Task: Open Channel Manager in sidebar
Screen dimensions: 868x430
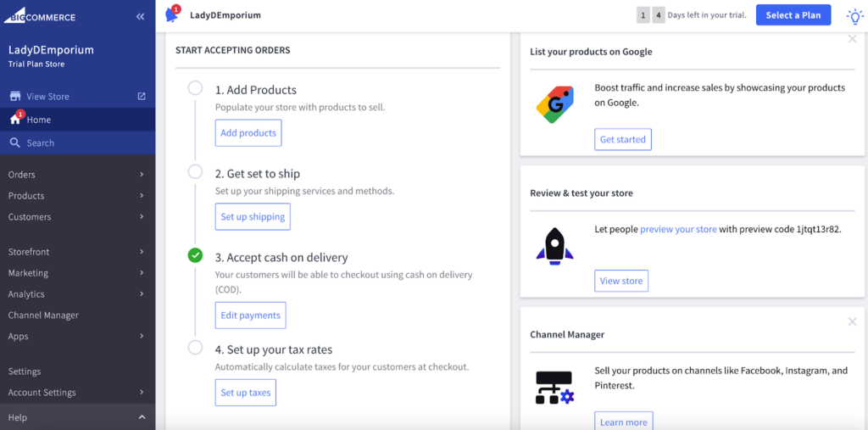Action: tap(43, 316)
